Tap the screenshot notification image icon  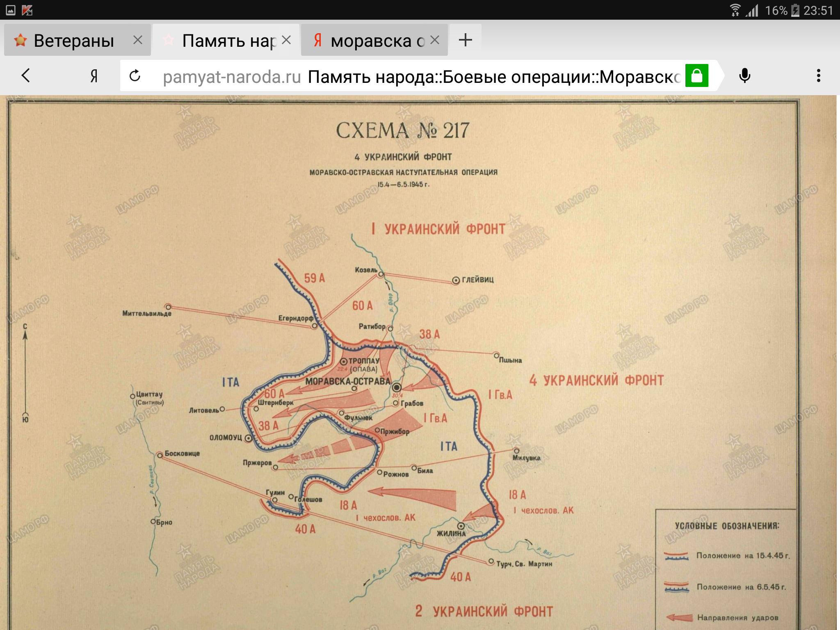pyautogui.click(x=11, y=10)
